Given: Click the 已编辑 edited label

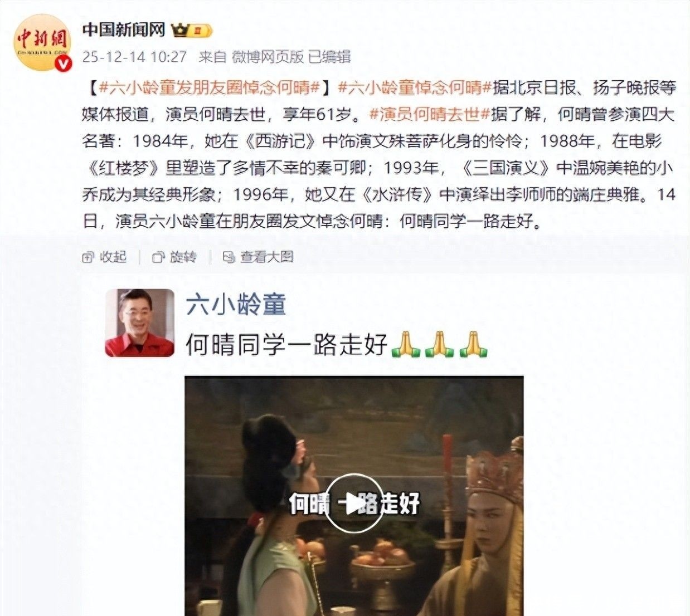Looking at the screenshot, I should coord(330,57).
